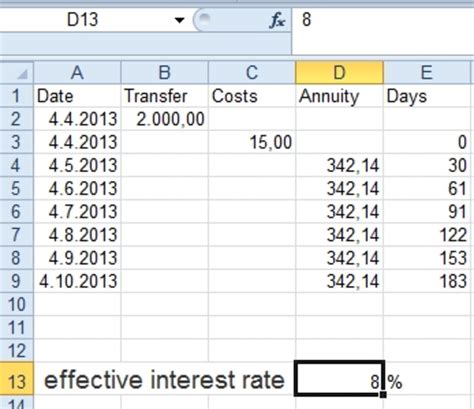Click the Date header cell
Viewport: 474px width, 409px height.
77,96
